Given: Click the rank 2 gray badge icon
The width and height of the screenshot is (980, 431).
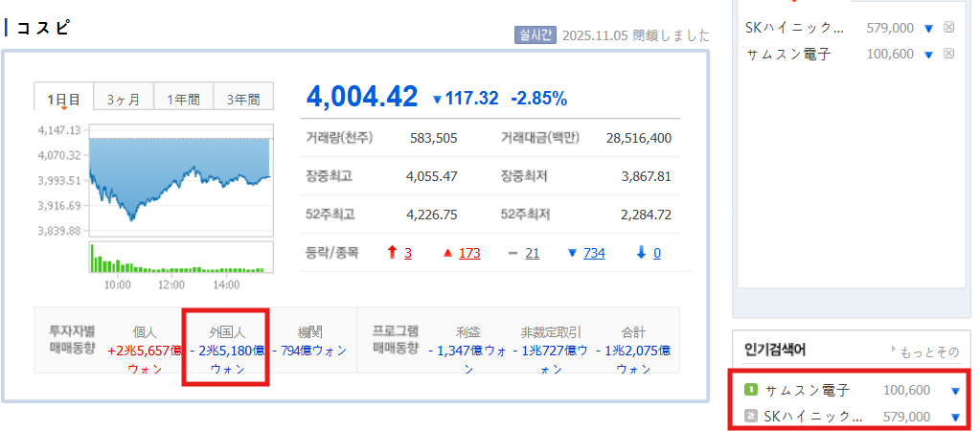Looking at the screenshot, I should pyautogui.click(x=751, y=417).
